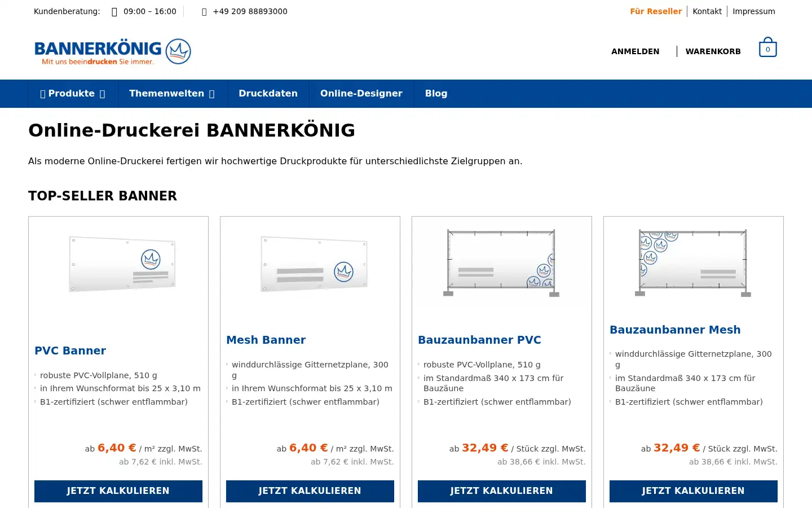Click ANMELDEN to log in
812x508 pixels.
[x=636, y=51]
